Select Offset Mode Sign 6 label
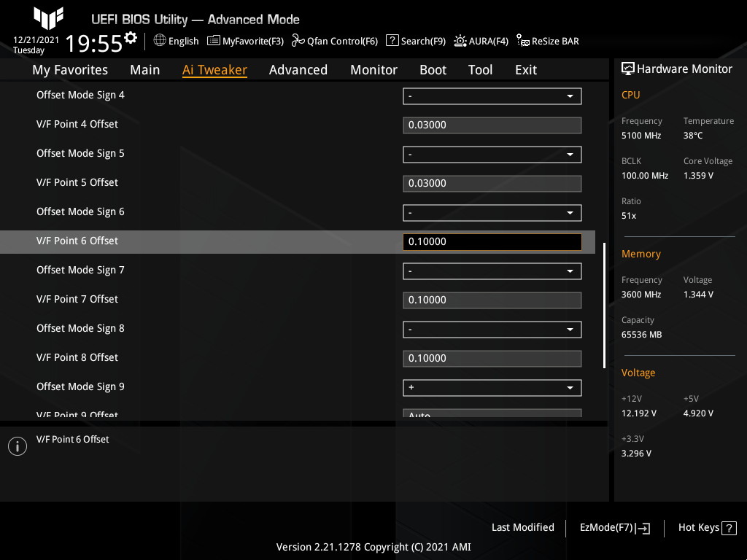 pos(80,212)
